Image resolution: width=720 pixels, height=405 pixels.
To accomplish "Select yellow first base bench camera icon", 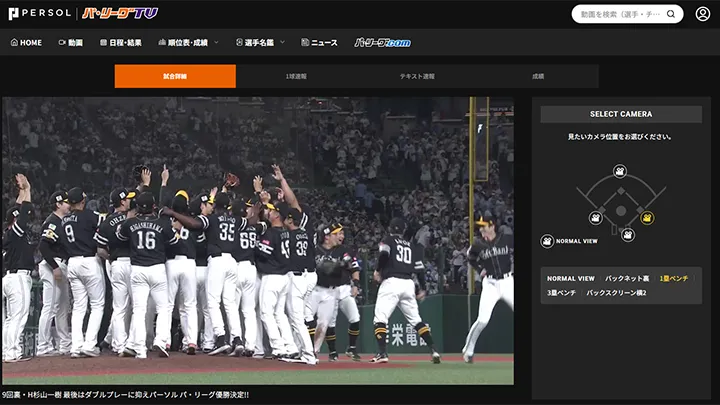I will (647, 218).
